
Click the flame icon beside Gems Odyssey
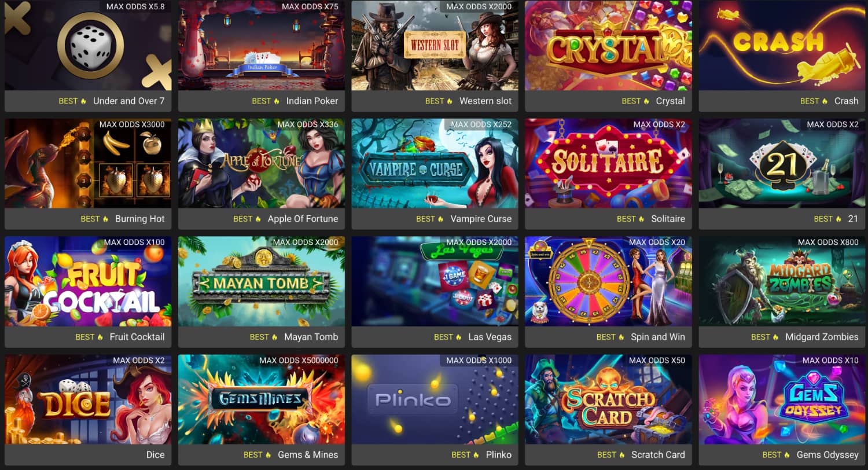788,455
